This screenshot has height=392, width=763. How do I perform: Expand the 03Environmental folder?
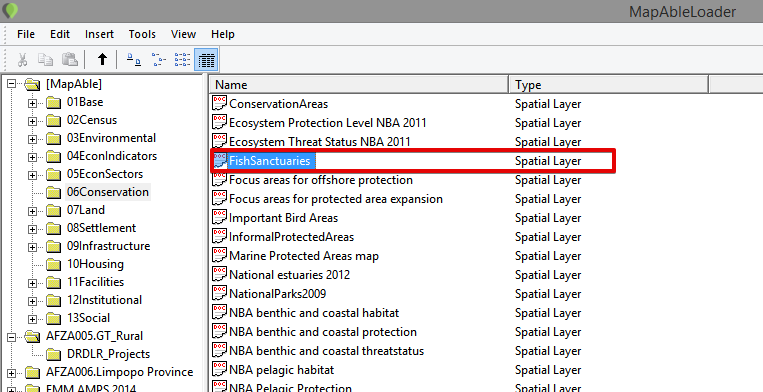pyautogui.click(x=32, y=139)
